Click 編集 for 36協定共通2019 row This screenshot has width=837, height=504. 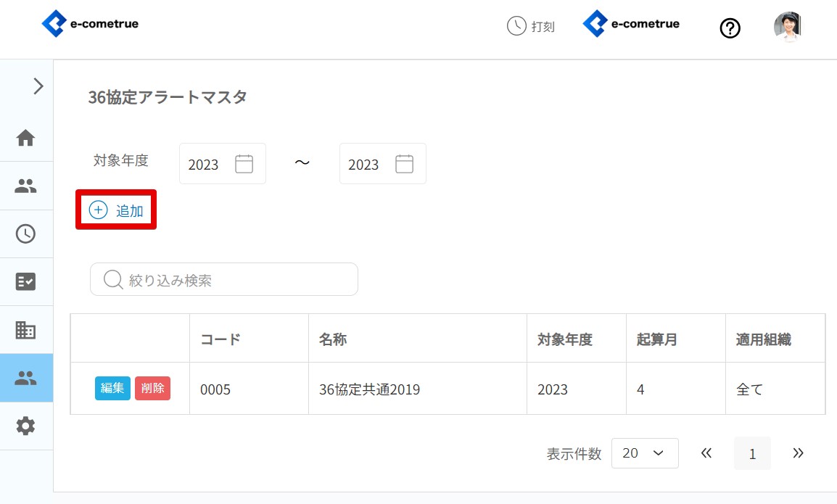pos(112,388)
